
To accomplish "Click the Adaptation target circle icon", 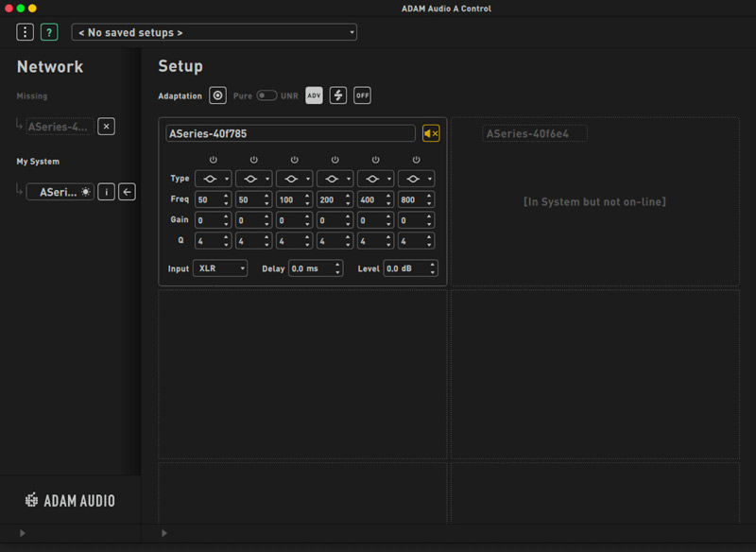I will (218, 95).
